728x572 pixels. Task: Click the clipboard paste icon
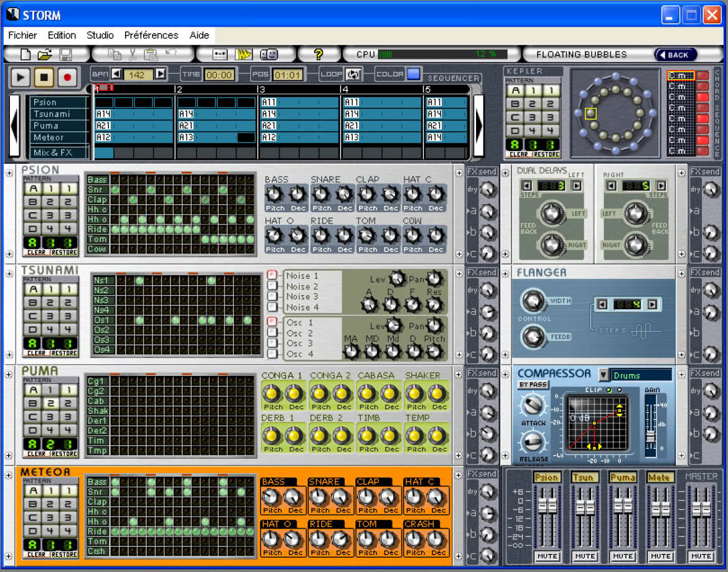(x=151, y=55)
